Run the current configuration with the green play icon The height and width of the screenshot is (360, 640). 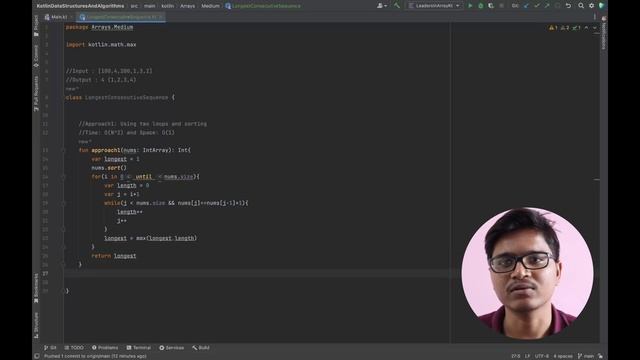tap(470, 6)
